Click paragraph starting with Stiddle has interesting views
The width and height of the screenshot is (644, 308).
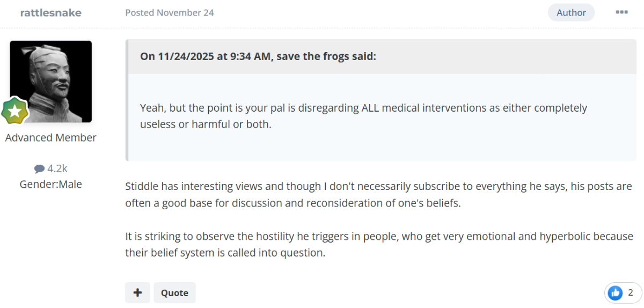coord(378,195)
